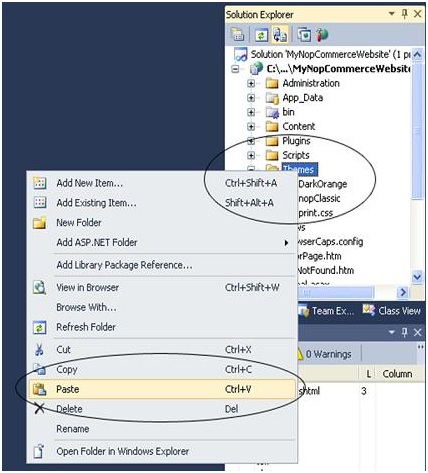The width and height of the screenshot is (428, 473).
Task: Switch to the Team Explorer tab
Action: point(326,311)
